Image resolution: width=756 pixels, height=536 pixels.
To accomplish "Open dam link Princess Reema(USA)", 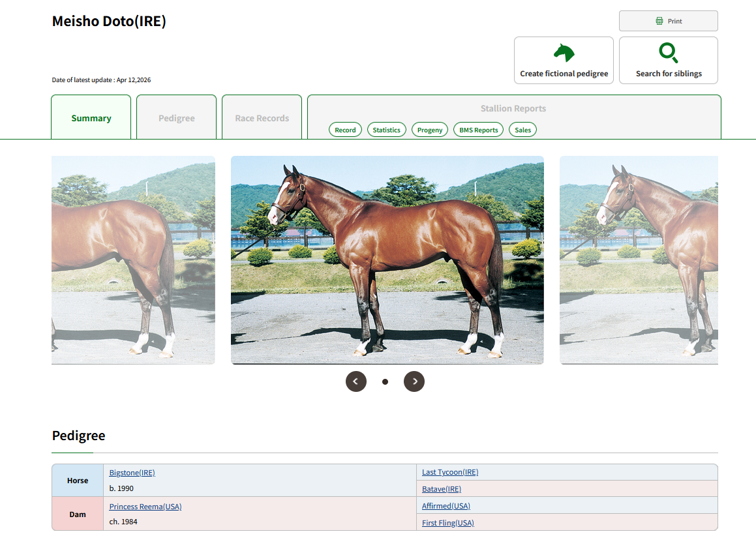I will [x=145, y=507].
